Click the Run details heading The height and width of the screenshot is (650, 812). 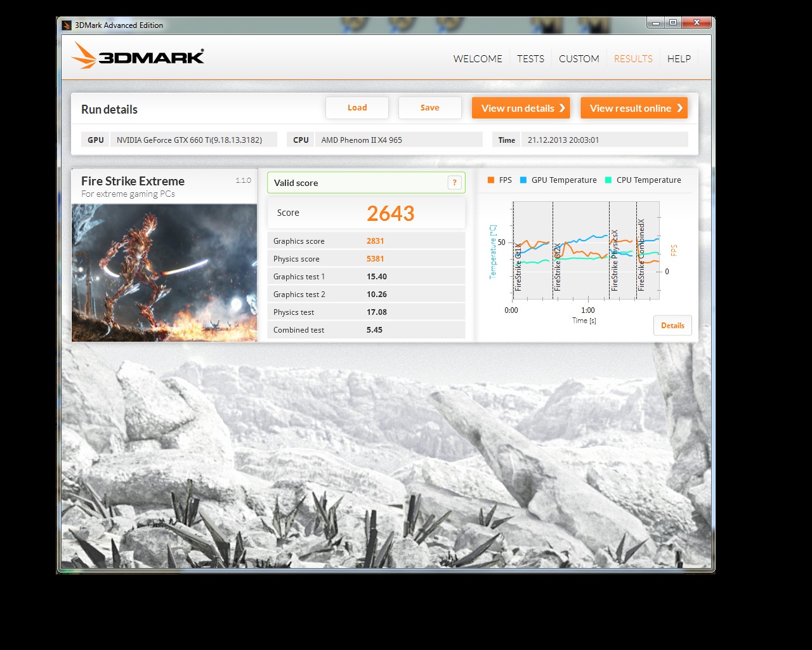click(x=109, y=109)
